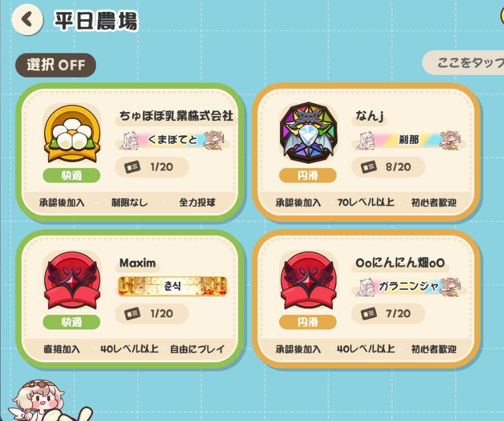Click the member card icon showing 7/20
The image size is (504, 421).
(x=369, y=314)
